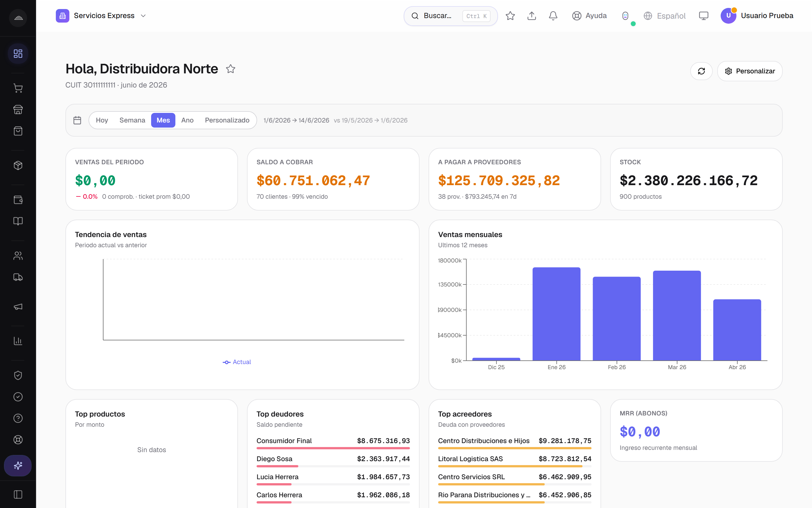Toggle the display theme monitor icon
Image resolution: width=812 pixels, height=508 pixels.
point(704,16)
